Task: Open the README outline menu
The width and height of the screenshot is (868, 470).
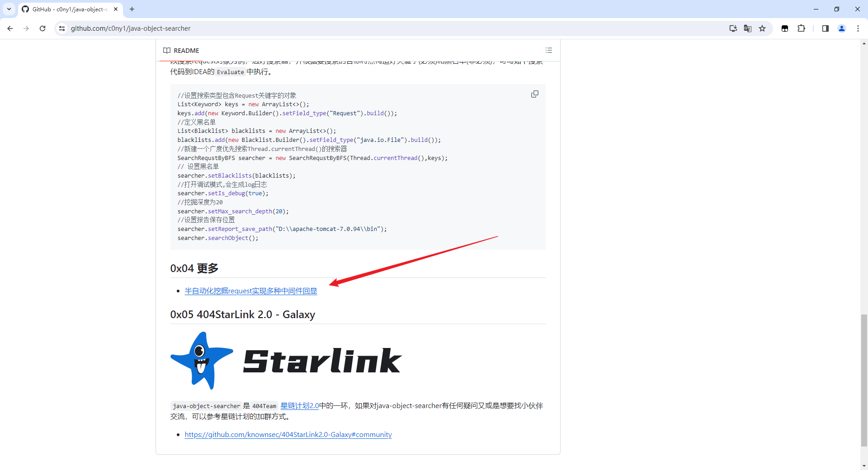Action: pyautogui.click(x=548, y=50)
